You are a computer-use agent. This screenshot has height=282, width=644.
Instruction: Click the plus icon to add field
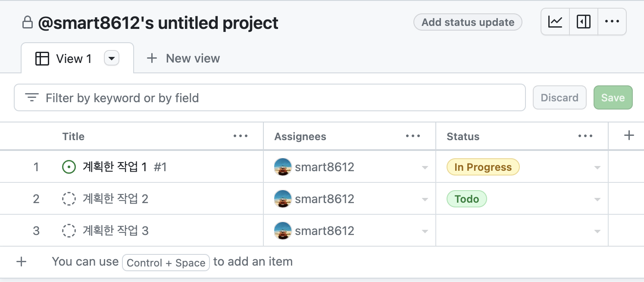click(629, 136)
